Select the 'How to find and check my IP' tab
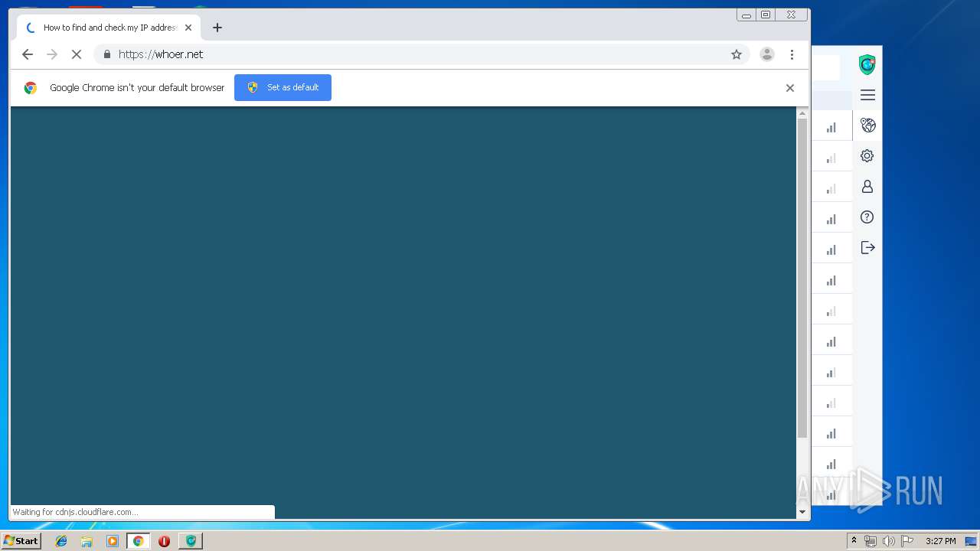This screenshot has width=980, height=551. [109, 28]
